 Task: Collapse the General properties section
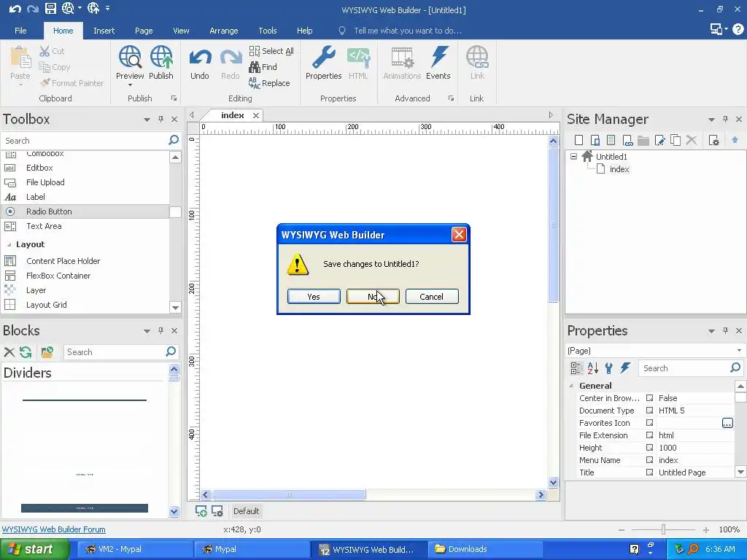pyautogui.click(x=571, y=386)
